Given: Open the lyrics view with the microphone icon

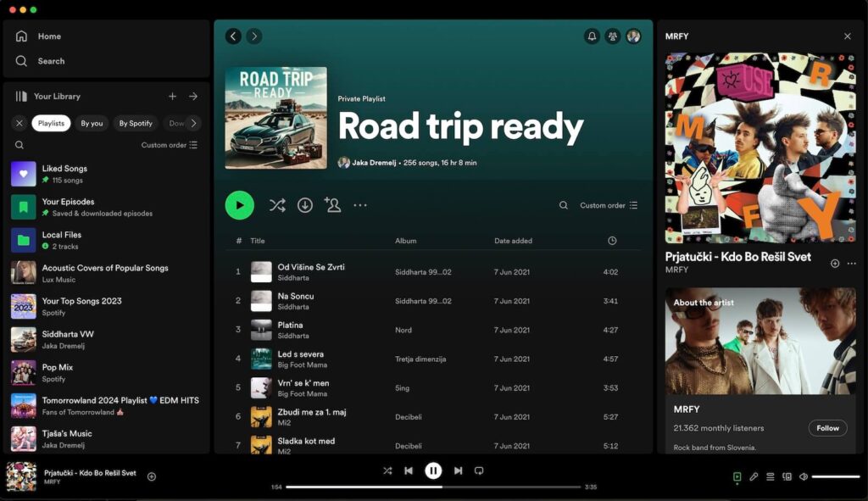Looking at the screenshot, I should coord(754,476).
